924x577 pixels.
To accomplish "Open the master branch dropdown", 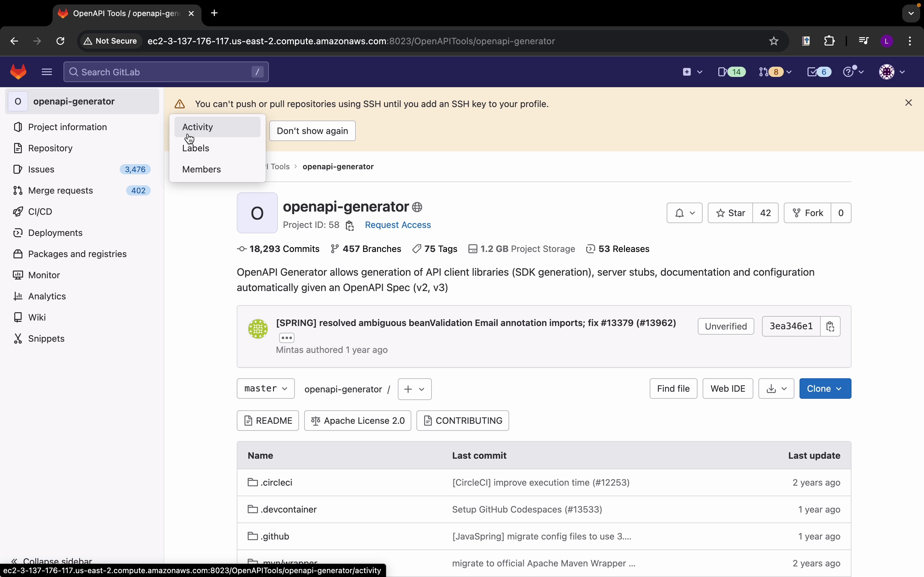I will point(266,389).
